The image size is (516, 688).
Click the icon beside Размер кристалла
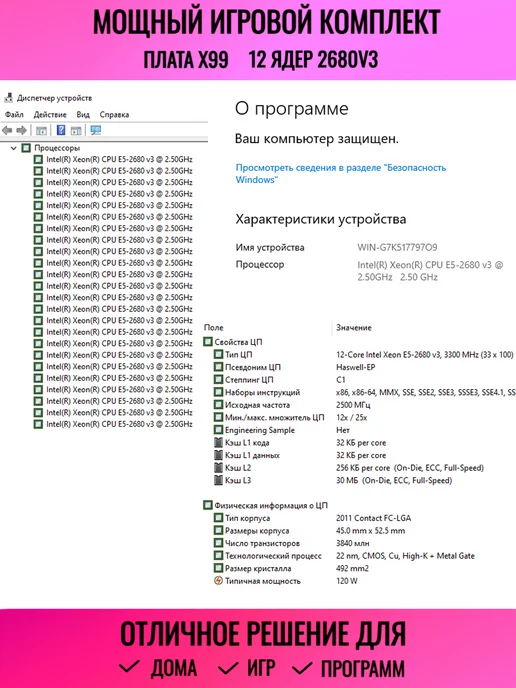coord(219,568)
